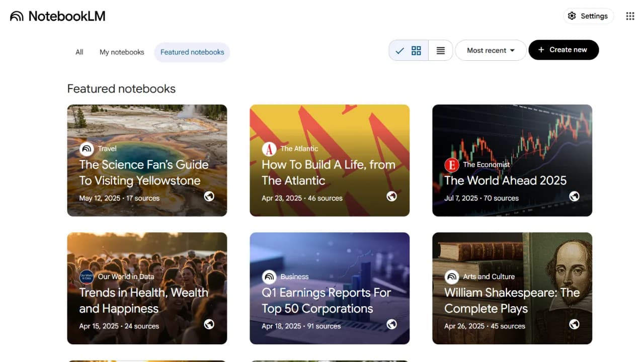
Task: Click the 'May 12, 2025 · 17 sources' text
Action: (x=119, y=198)
